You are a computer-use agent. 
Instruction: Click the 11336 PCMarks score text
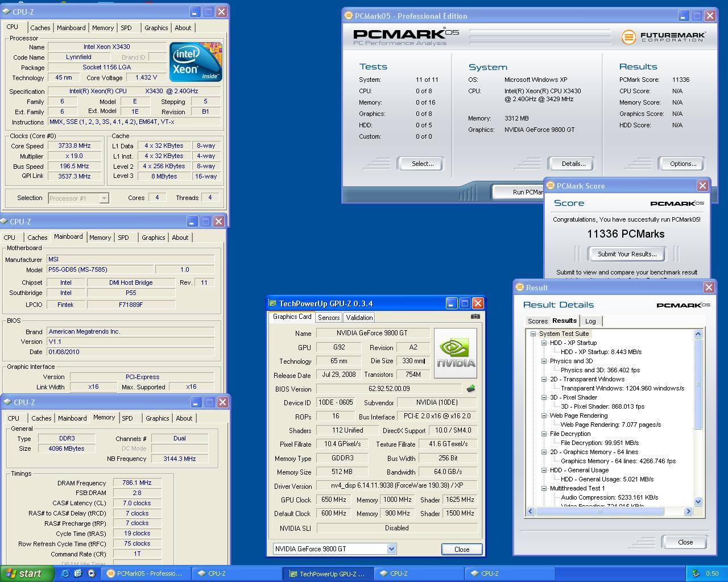(626, 234)
